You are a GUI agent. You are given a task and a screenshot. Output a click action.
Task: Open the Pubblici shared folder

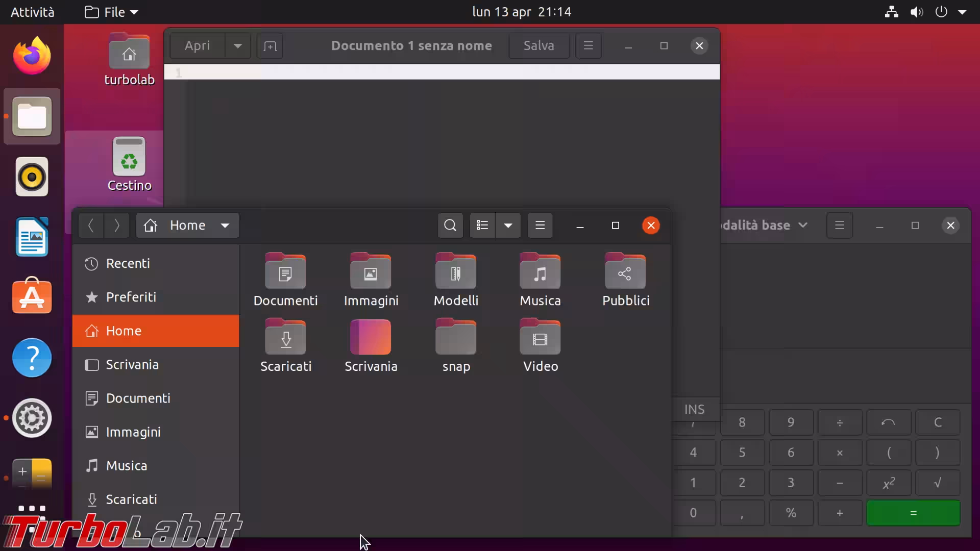point(625,272)
